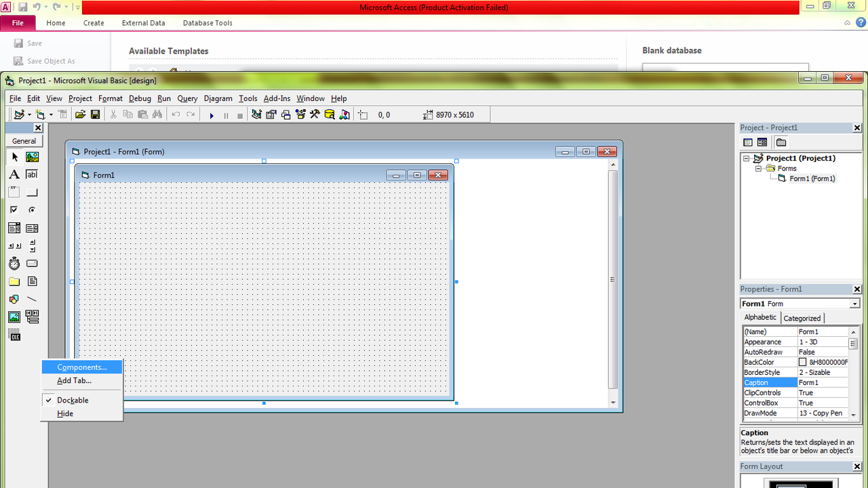Select the OptionButton control tool

[32, 210]
